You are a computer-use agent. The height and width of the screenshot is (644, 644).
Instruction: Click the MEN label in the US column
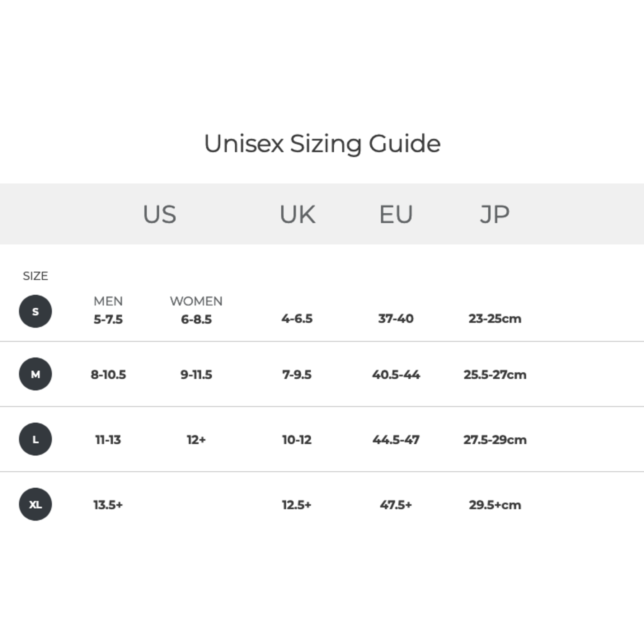108,301
